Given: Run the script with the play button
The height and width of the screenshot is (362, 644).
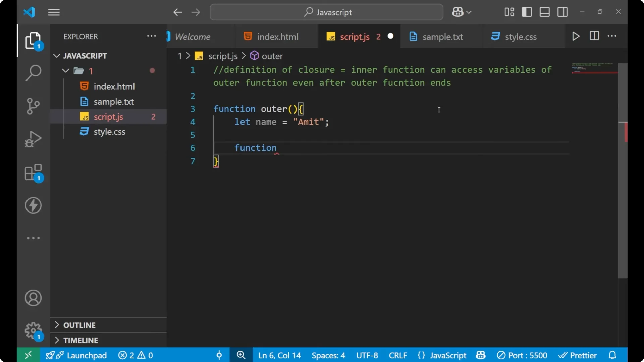Looking at the screenshot, I should [x=576, y=36].
